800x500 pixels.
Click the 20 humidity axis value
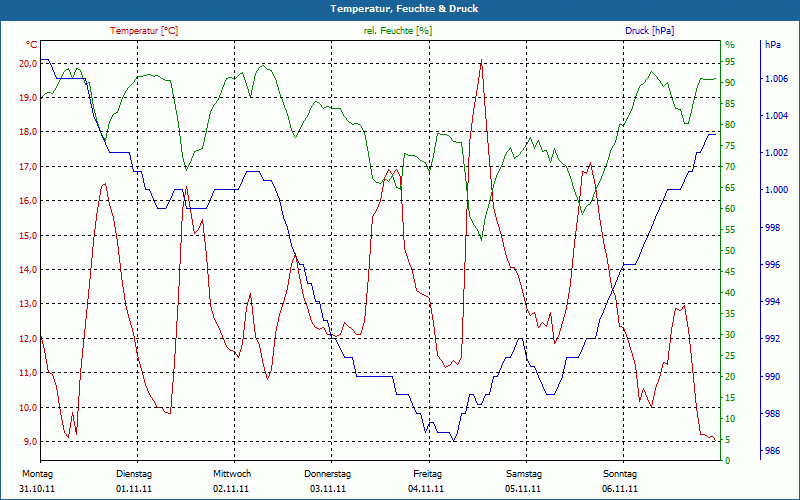[730, 377]
